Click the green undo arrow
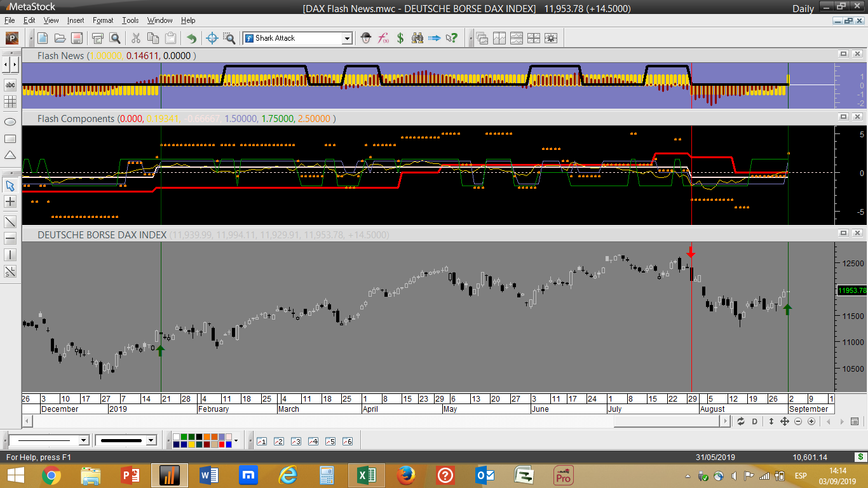This screenshot has height=488, width=868. (191, 38)
